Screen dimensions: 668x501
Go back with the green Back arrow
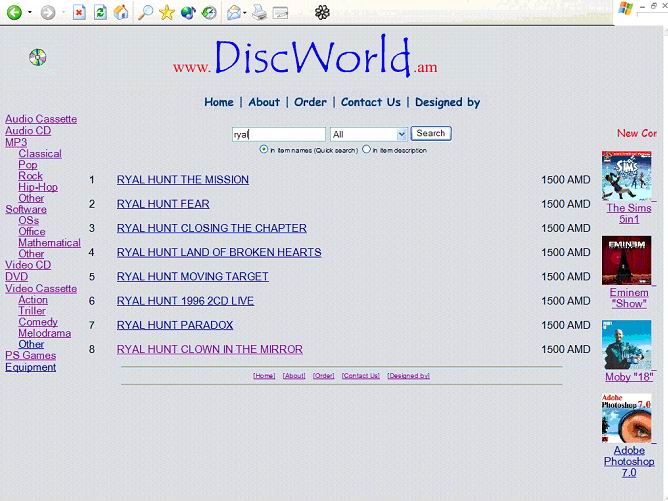(x=14, y=12)
